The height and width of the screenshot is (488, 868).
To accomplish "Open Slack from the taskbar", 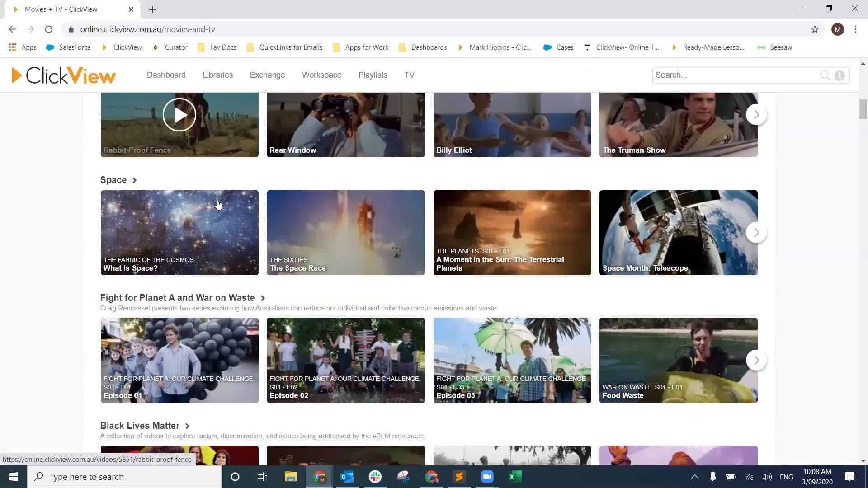I will (375, 477).
